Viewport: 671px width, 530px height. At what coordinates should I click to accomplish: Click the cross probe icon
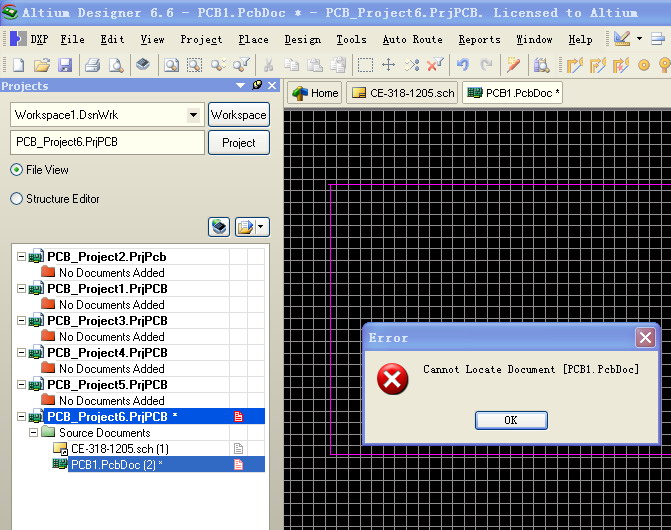[513, 65]
